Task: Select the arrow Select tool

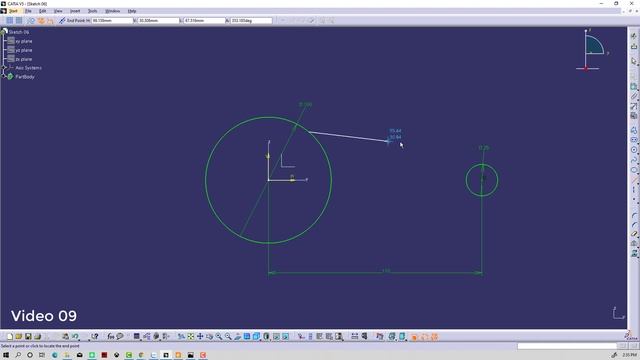Action: coord(633,61)
